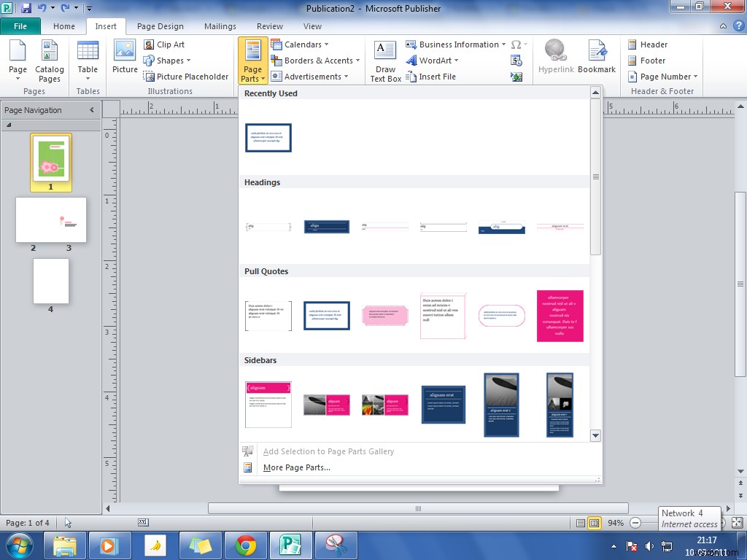Select page 4 thumbnail in navigation pane
Screen dimensions: 747x560
pyautogui.click(x=50, y=281)
